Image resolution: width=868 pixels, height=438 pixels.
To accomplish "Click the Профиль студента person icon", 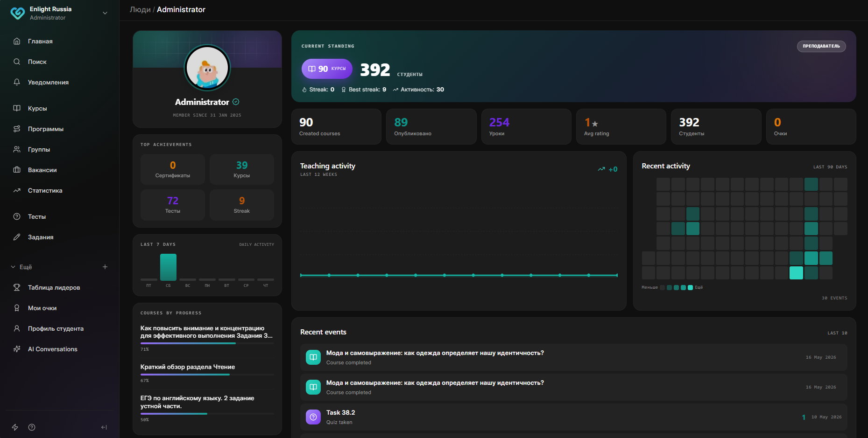I will tap(17, 328).
